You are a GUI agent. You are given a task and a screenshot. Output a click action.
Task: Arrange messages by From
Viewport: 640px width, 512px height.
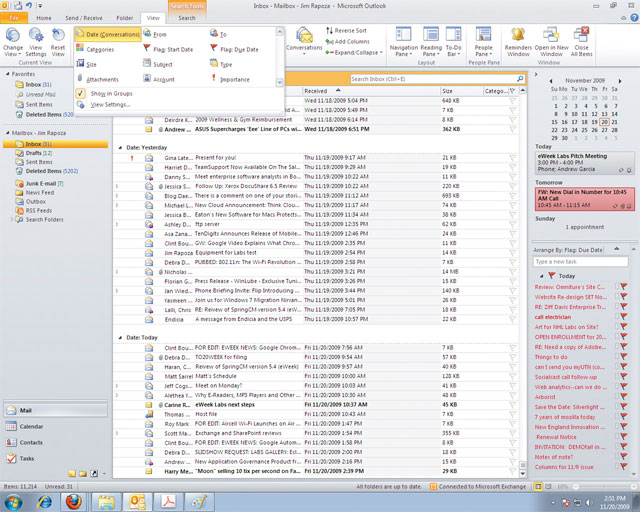155,34
